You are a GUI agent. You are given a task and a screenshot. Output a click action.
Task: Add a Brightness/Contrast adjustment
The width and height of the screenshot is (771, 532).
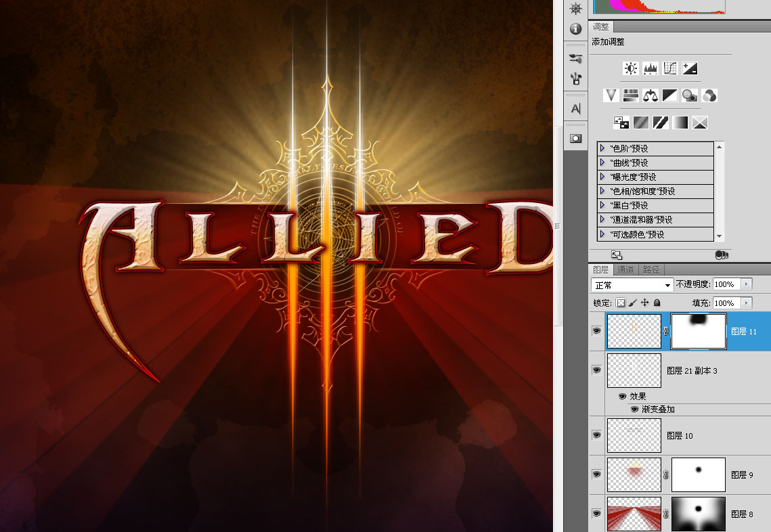pyautogui.click(x=631, y=68)
